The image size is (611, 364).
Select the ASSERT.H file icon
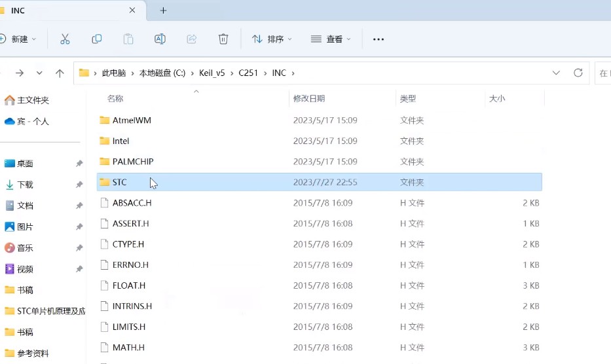104,223
